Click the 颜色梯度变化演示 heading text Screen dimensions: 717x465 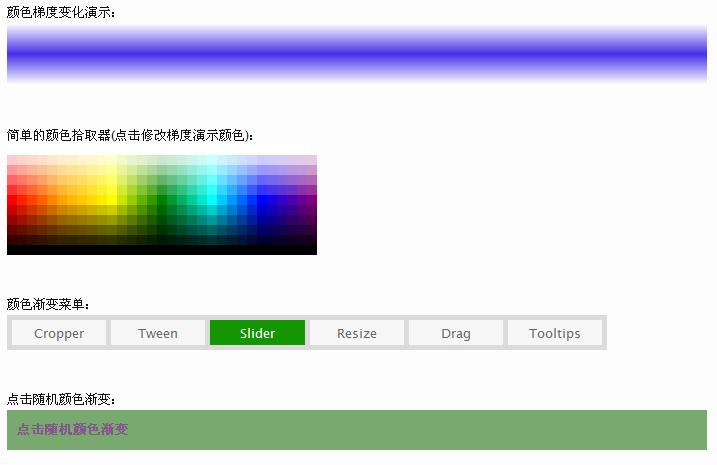coord(61,12)
